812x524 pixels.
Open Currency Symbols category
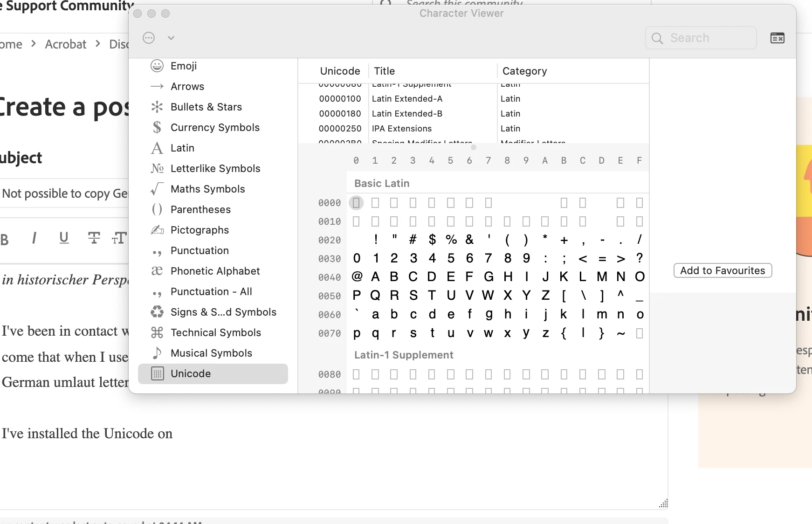(x=213, y=127)
